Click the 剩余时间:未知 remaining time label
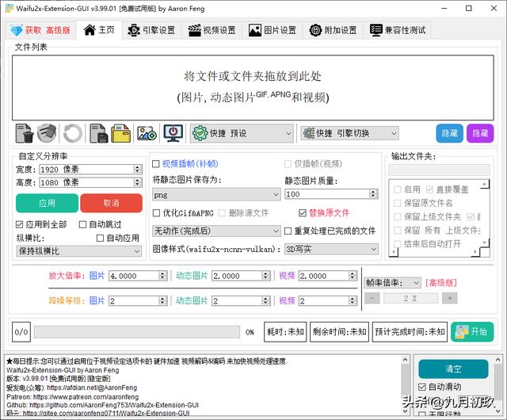 pos(339,332)
